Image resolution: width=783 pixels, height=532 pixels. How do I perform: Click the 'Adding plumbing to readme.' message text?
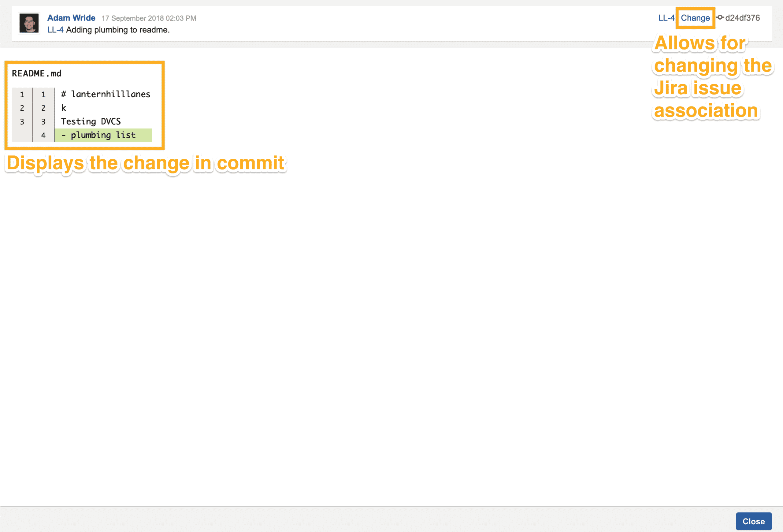[x=117, y=30]
